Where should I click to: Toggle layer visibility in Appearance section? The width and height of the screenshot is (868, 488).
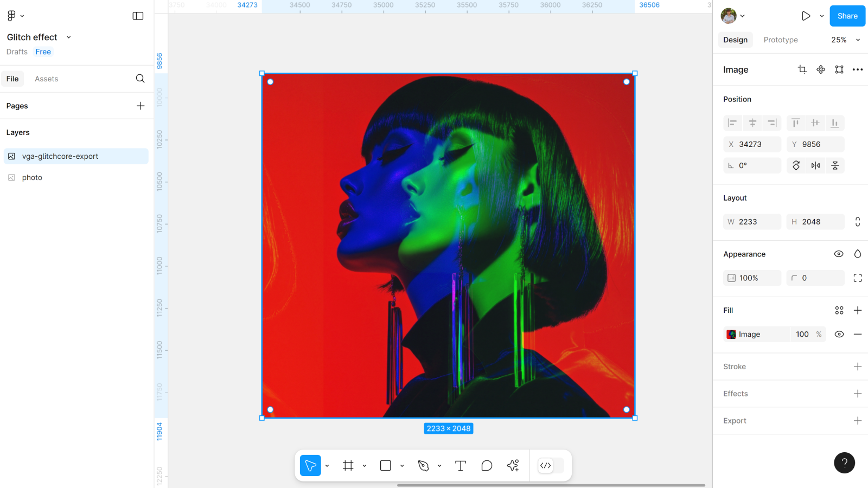(838, 254)
